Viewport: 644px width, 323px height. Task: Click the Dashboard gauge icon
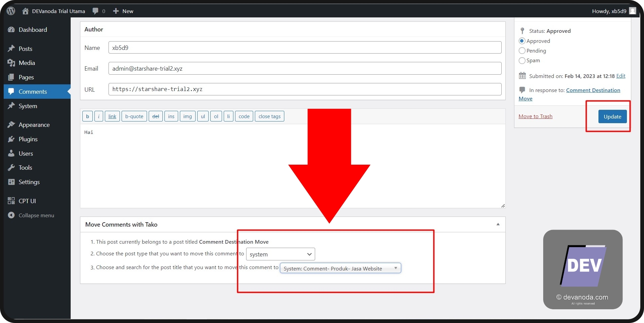(x=11, y=29)
